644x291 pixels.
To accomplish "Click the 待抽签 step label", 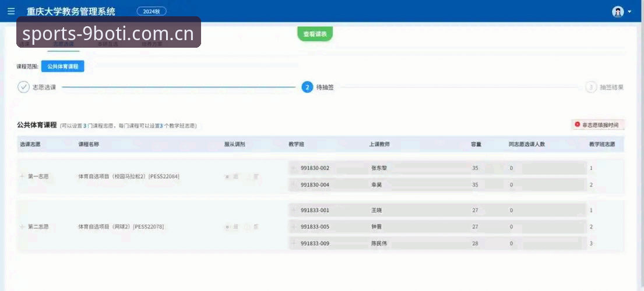I will tap(325, 87).
